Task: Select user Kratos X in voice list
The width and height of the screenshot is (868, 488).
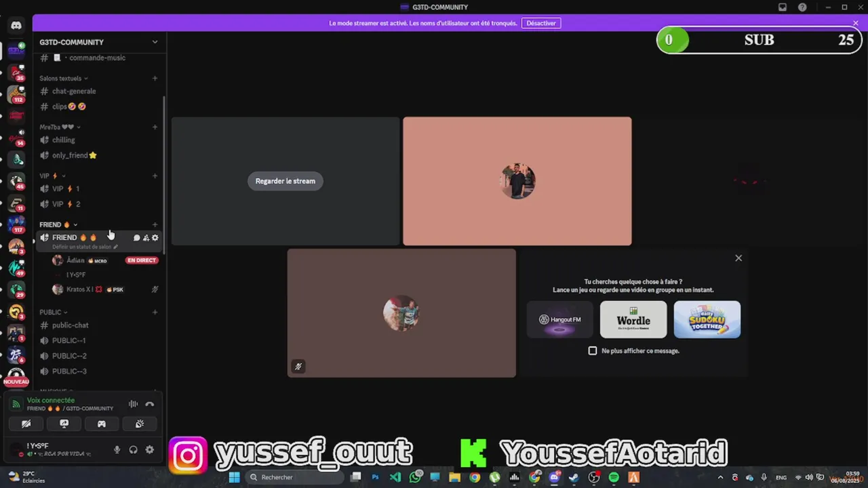Action: [x=105, y=289]
